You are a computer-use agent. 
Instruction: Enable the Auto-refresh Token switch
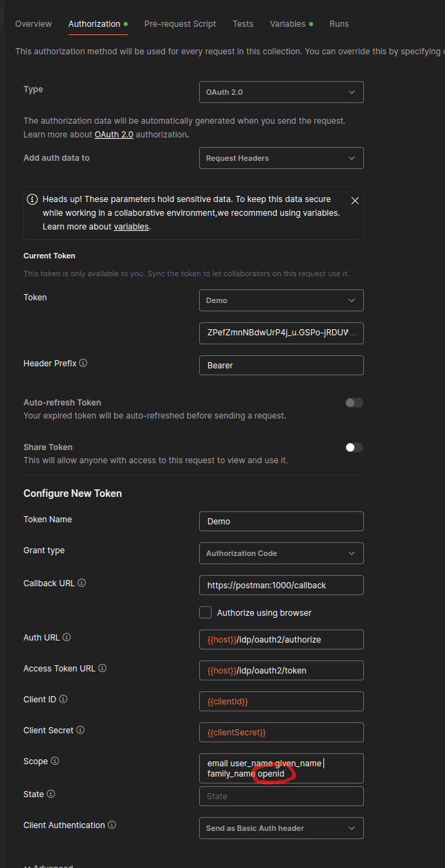click(354, 403)
